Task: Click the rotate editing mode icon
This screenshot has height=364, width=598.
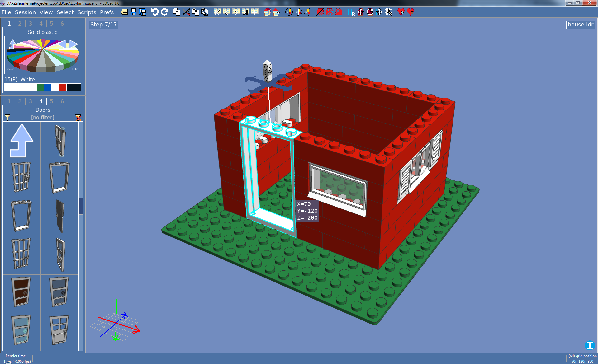Action: 370,12
